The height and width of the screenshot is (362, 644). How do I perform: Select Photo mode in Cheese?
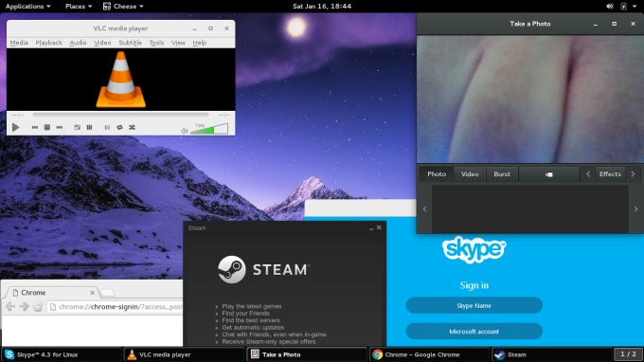437,174
